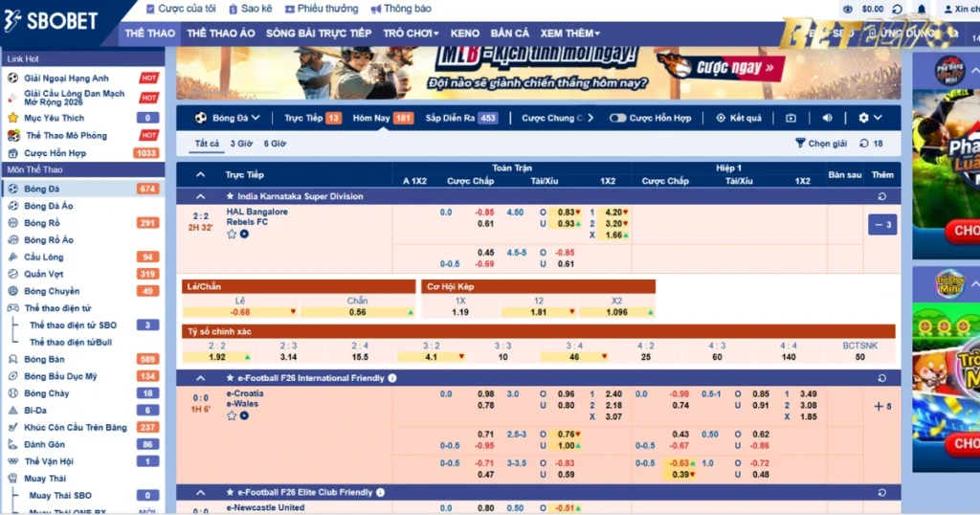Expand TRÒ CHƠI dropdown menu
Viewport: 980px width, 515px height.
tap(411, 34)
